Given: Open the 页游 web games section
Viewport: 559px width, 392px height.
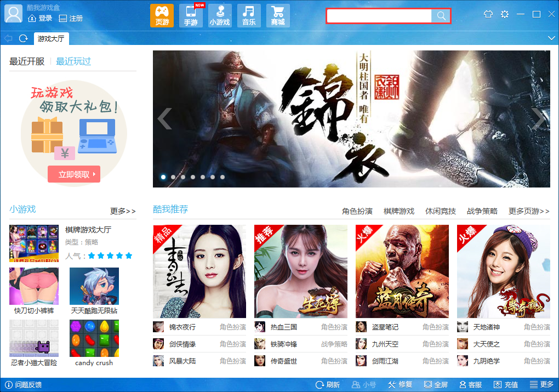Looking at the screenshot, I should tap(162, 16).
